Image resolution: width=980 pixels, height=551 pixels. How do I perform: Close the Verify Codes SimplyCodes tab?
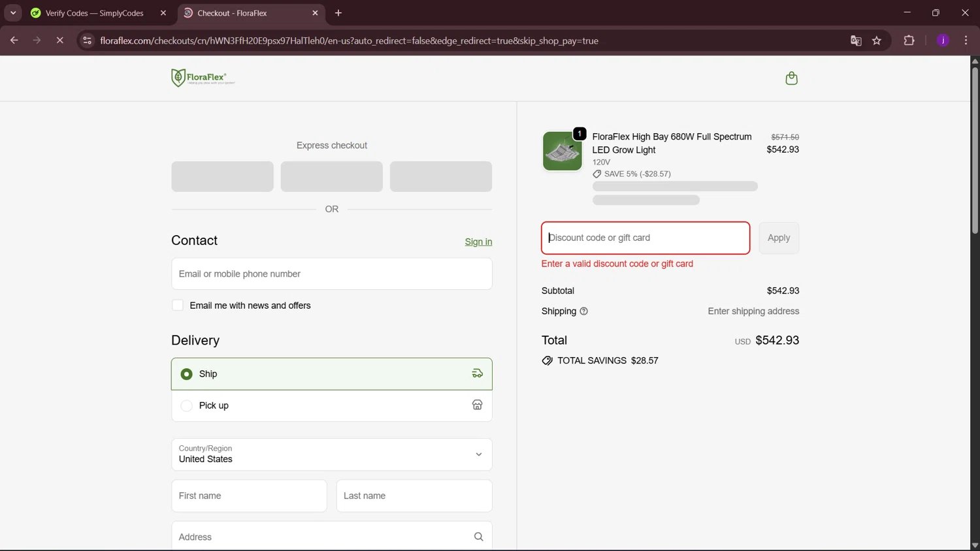[x=163, y=13]
